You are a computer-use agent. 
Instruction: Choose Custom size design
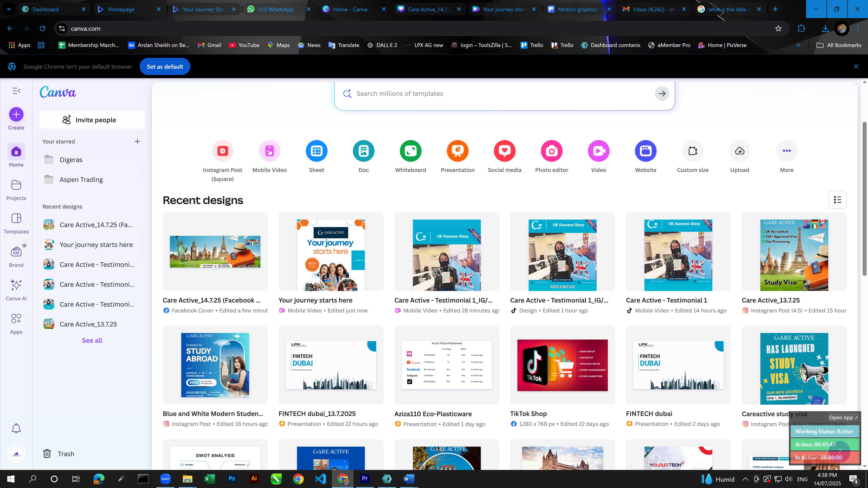click(x=692, y=157)
